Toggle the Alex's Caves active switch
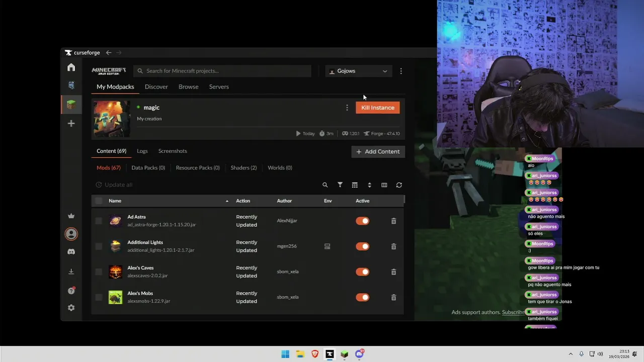The width and height of the screenshot is (644, 362). point(362,272)
